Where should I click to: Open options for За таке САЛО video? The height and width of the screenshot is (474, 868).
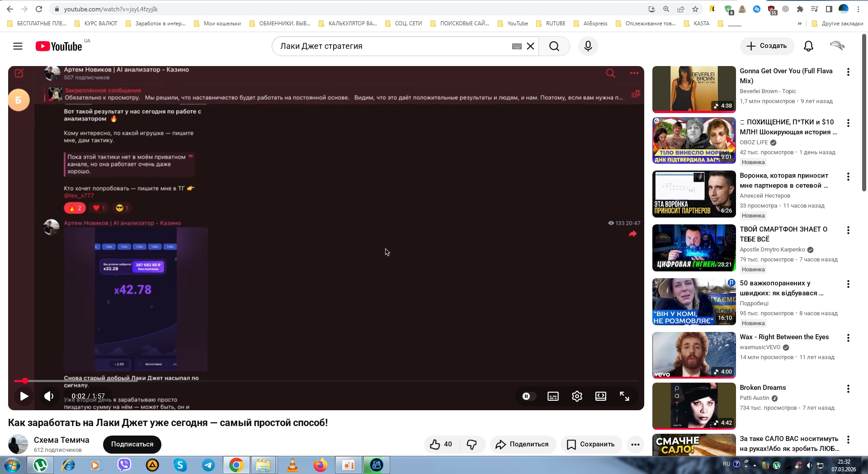click(848, 440)
